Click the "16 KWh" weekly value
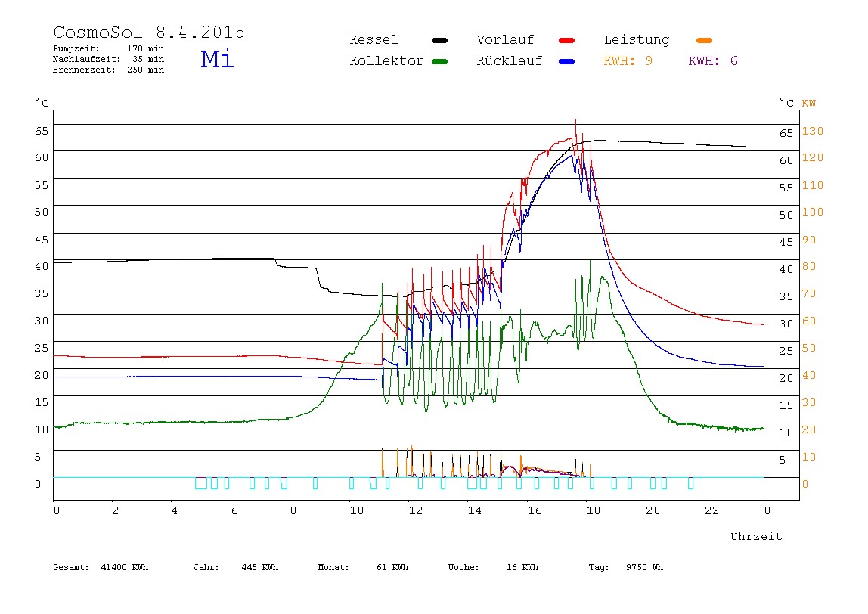Image resolution: width=868 pixels, height=614 pixels. tap(522, 567)
